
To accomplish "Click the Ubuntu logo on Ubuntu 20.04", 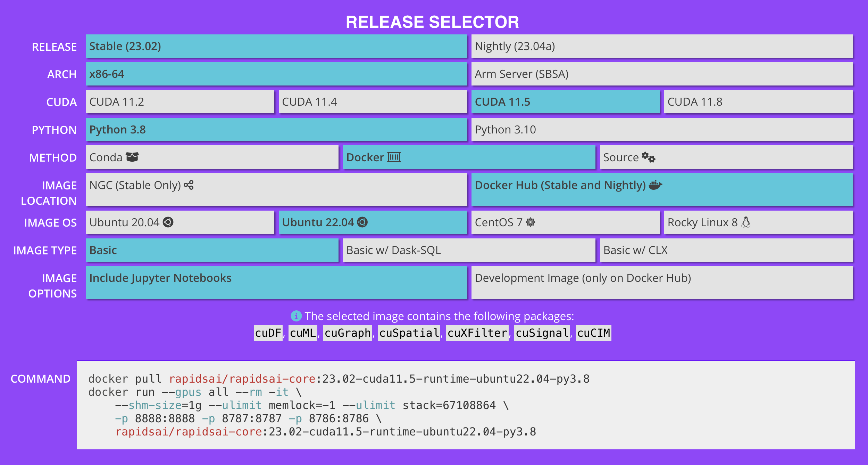I will tap(169, 222).
